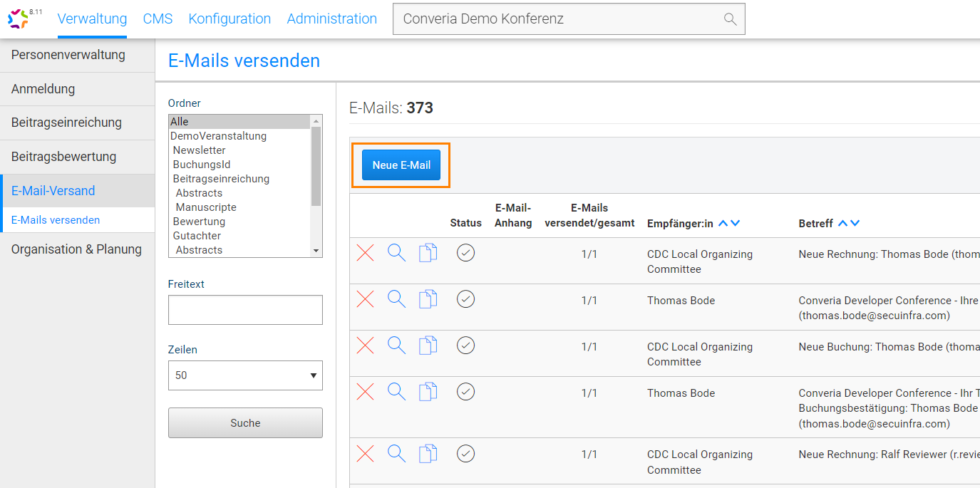Select the Newsletter folder in the Ordner list
The height and width of the screenshot is (488, 980).
tap(199, 150)
